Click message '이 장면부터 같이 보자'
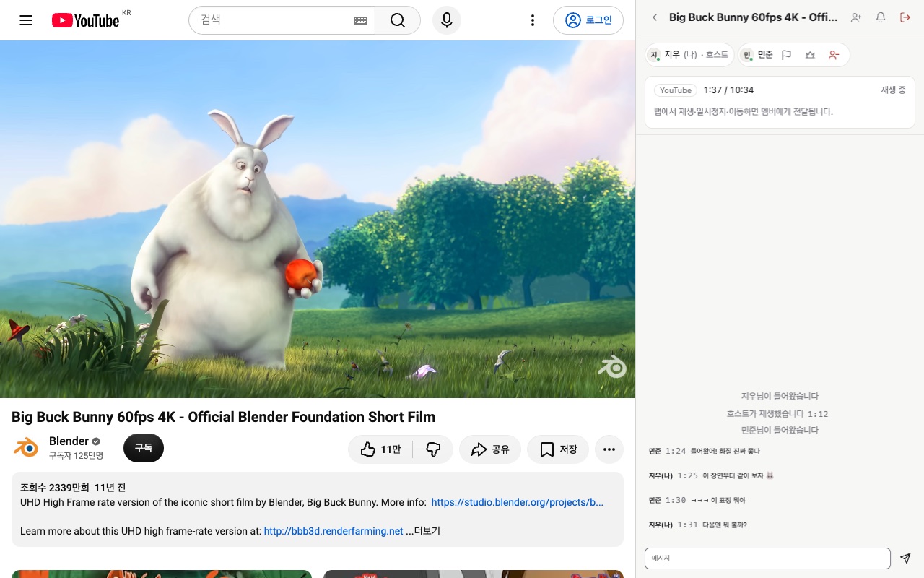924x578 pixels. (x=738, y=476)
